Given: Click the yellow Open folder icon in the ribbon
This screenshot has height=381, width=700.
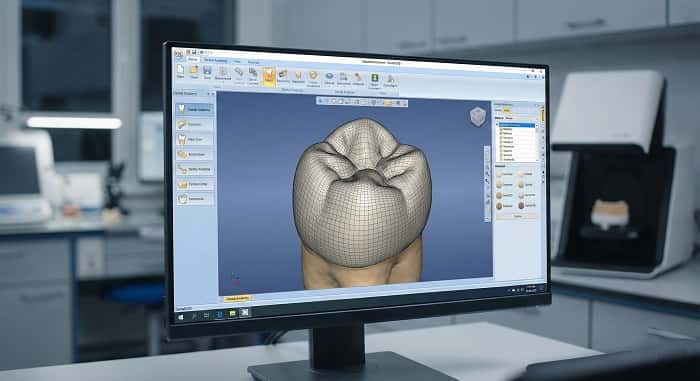Looking at the screenshot, I should [x=194, y=70].
